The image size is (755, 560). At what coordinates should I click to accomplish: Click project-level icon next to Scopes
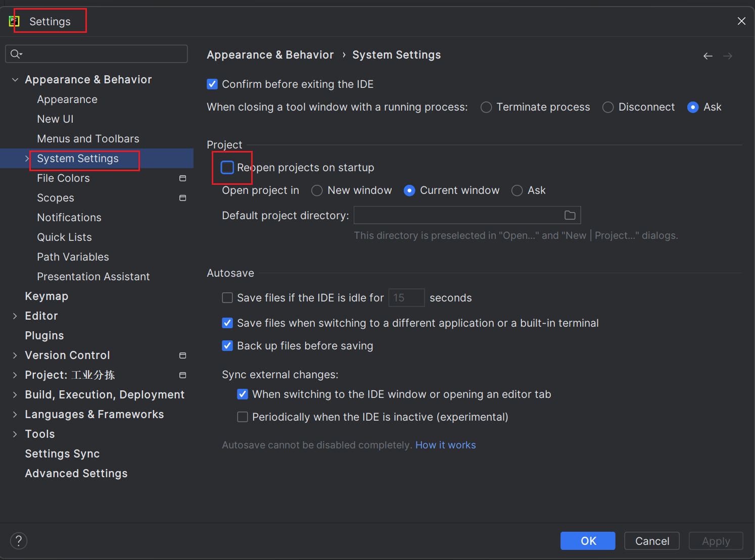(x=182, y=198)
